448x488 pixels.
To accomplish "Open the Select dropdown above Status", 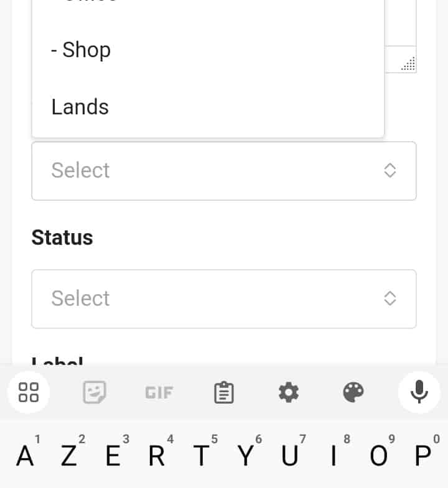I will pos(223,171).
